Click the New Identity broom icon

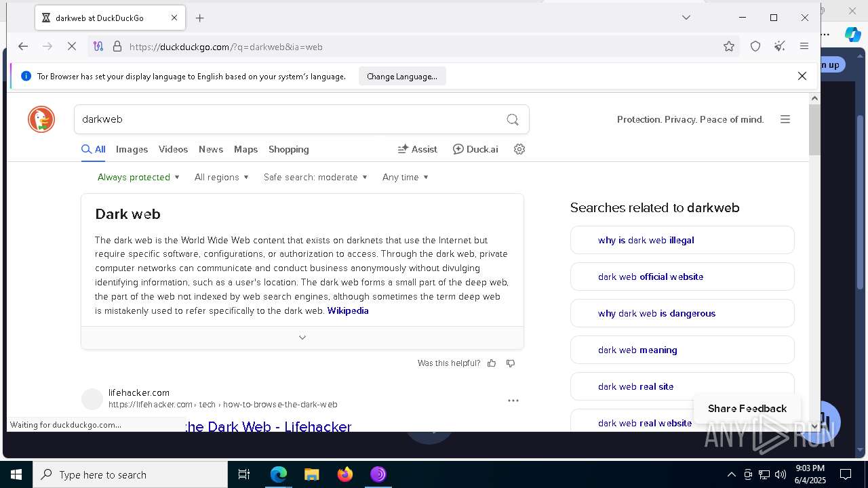click(x=780, y=46)
